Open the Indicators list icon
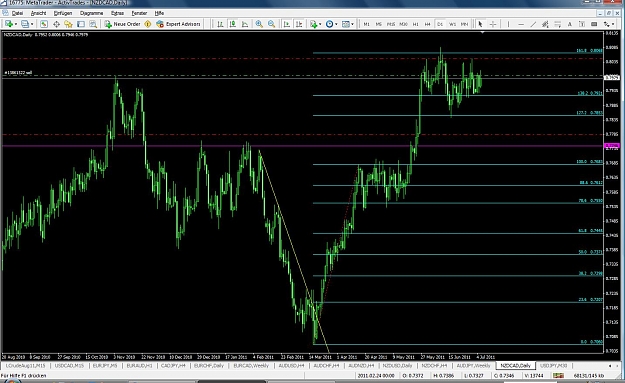Screen dimensions: 625x383 [x=313, y=24]
